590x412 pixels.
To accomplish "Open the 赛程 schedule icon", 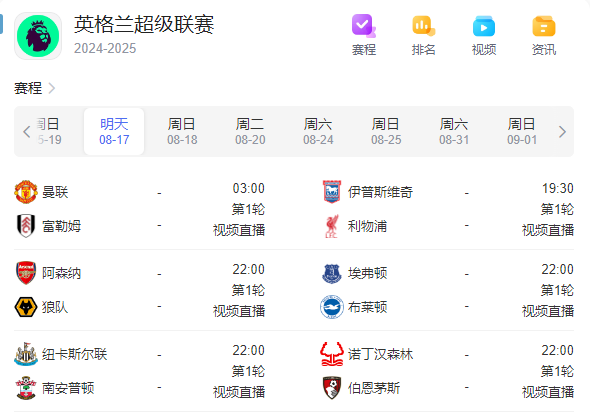I will click(x=363, y=26).
